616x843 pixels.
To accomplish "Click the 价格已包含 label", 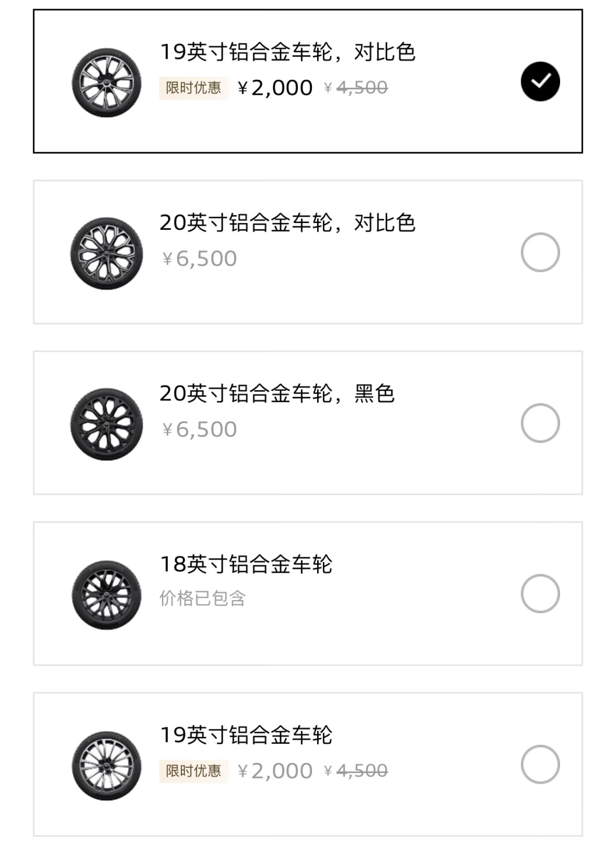I will (202, 598).
